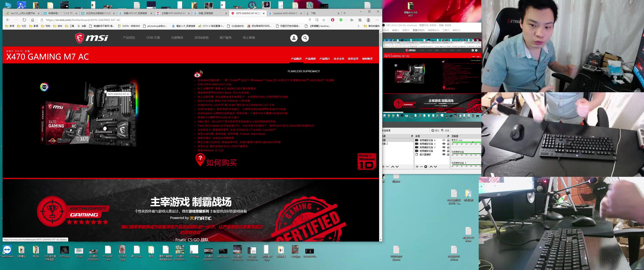This screenshot has height=270, width=644.
Task: Open Edge settings and more menu
Action: pos(377,20)
